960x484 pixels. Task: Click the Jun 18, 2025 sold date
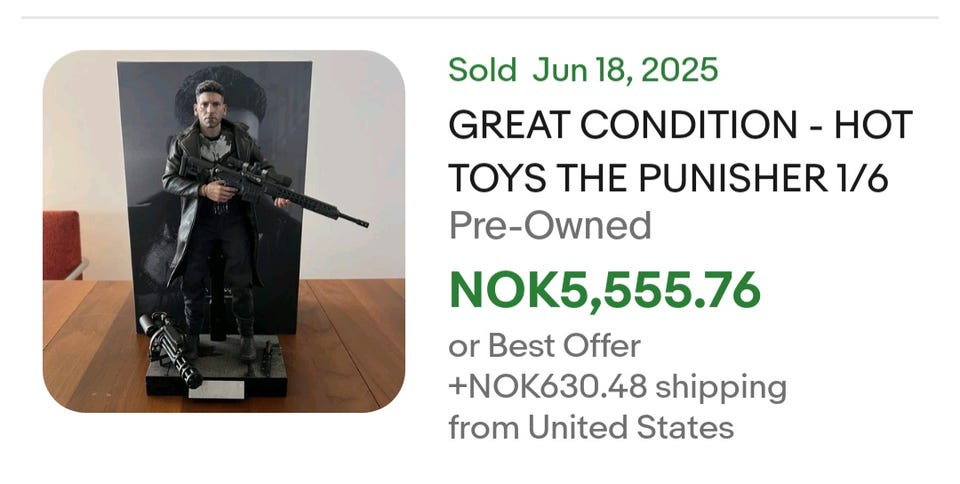point(625,71)
